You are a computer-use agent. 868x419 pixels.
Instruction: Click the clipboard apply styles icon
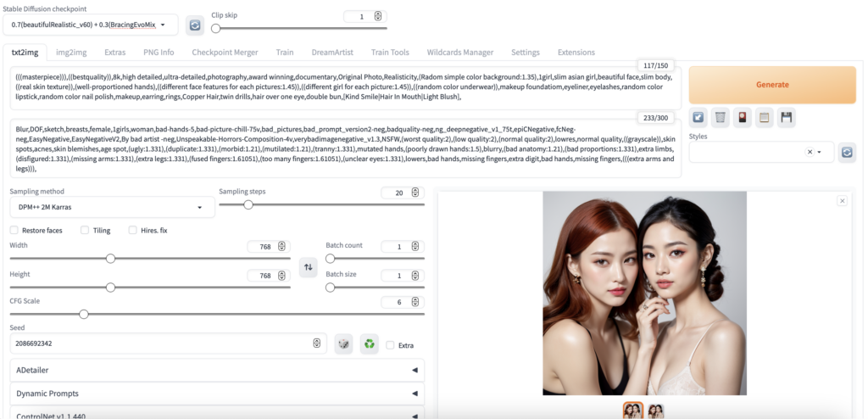tap(764, 117)
